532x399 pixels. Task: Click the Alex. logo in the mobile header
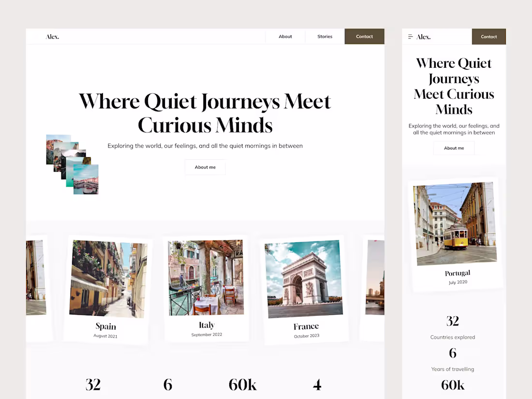coord(424,36)
